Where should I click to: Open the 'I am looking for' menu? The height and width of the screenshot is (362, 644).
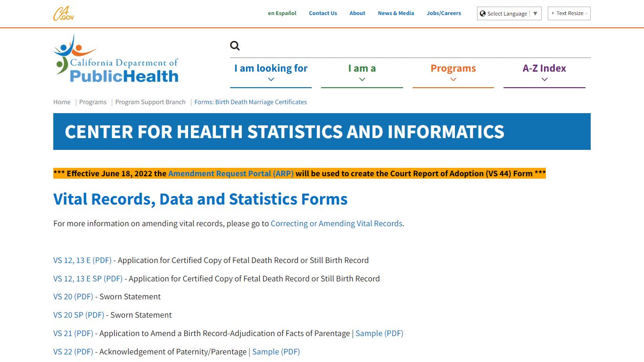point(271,68)
